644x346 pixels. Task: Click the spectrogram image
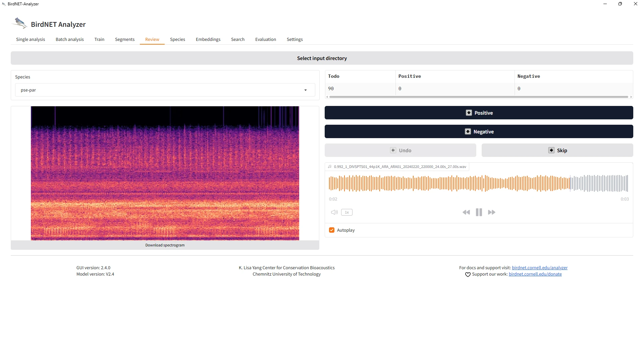[x=165, y=173]
